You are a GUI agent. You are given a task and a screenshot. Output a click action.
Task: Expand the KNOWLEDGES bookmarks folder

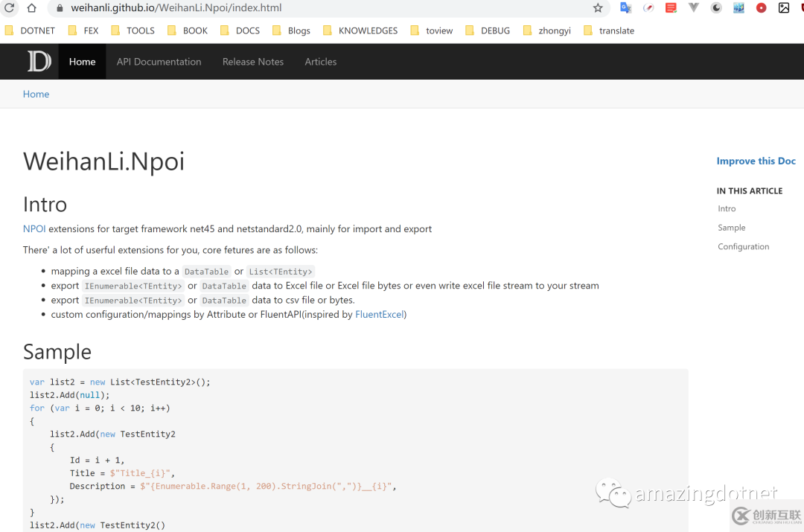tap(360, 31)
